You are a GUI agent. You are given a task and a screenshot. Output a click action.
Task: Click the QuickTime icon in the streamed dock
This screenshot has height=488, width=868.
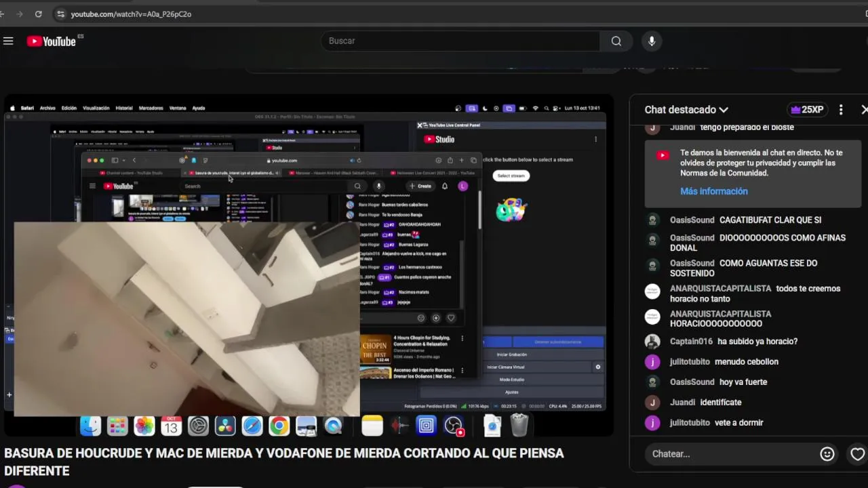tap(333, 426)
